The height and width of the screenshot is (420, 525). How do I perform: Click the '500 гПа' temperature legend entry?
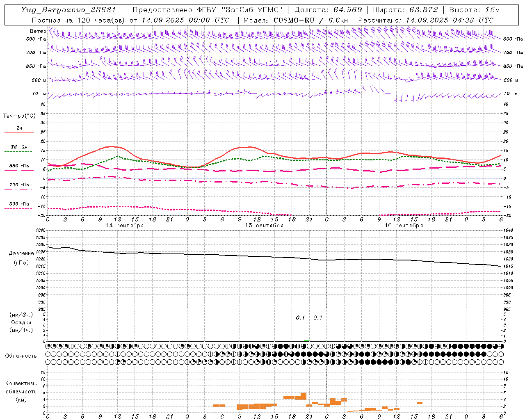click(x=19, y=204)
